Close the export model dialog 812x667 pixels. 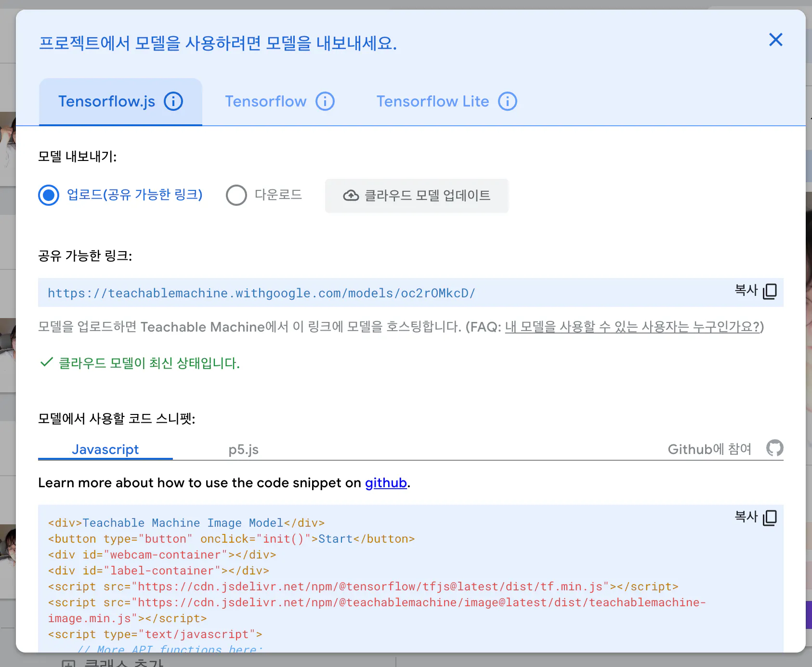(x=775, y=40)
